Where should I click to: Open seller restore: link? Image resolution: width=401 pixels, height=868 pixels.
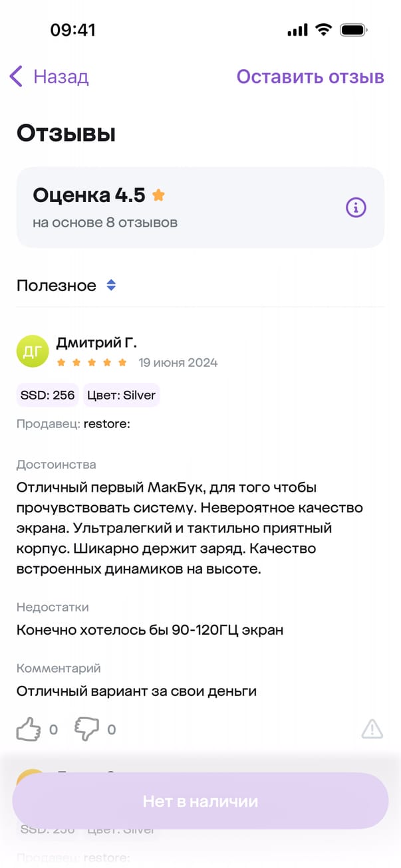pos(106,424)
